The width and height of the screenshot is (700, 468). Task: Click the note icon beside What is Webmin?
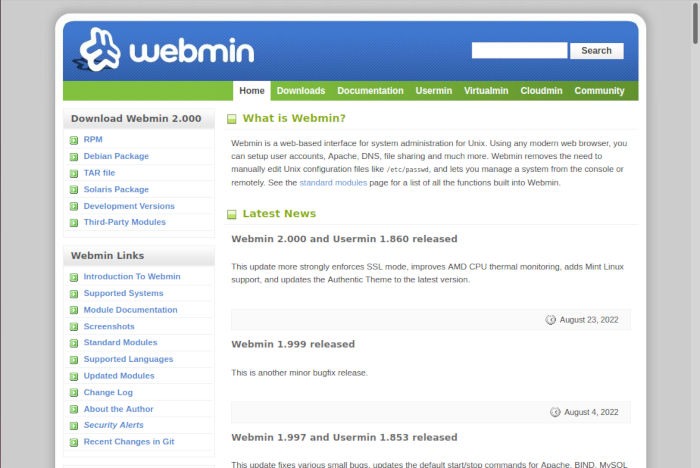(x=232, y=119)
